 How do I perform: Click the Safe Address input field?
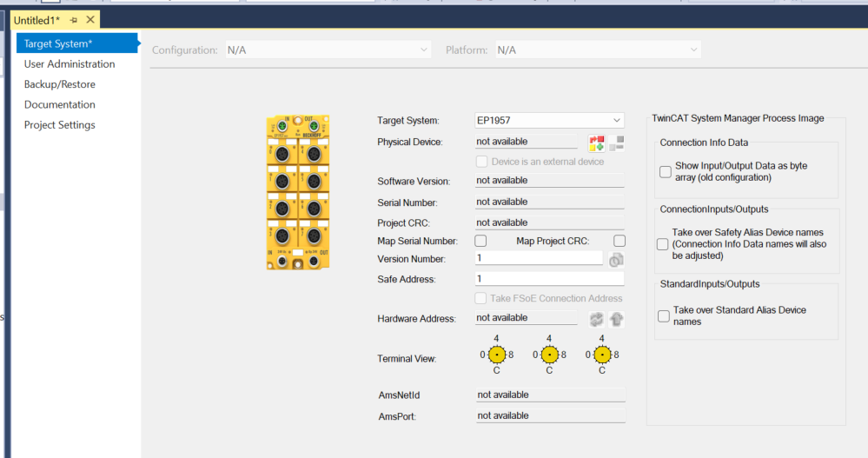click(x=549, y=279)
